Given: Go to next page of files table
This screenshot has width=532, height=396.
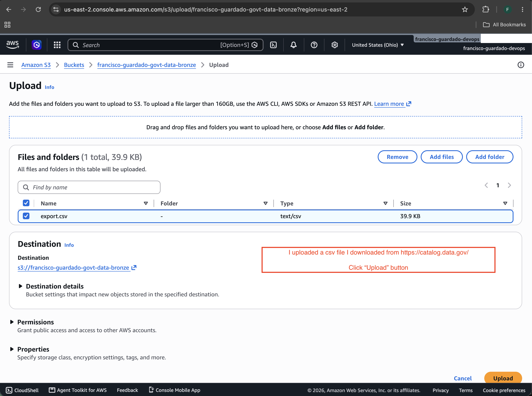Looking at the screenshot, I should pos(509,185).
